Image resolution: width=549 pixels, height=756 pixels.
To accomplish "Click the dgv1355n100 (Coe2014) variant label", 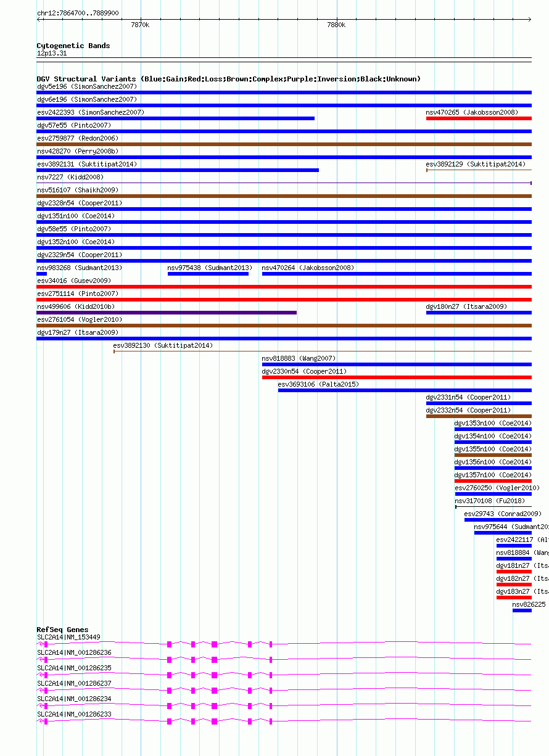I will pos(493,449).
